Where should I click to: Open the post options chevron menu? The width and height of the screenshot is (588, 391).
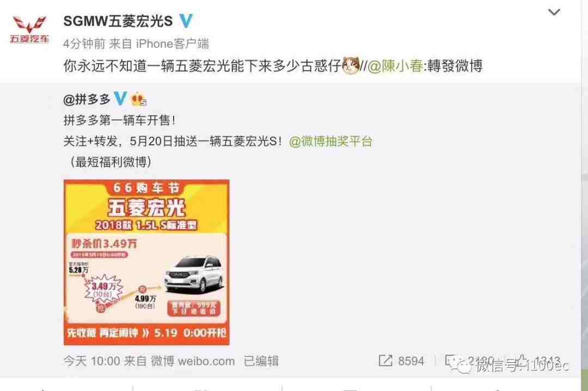click(554, 12)
